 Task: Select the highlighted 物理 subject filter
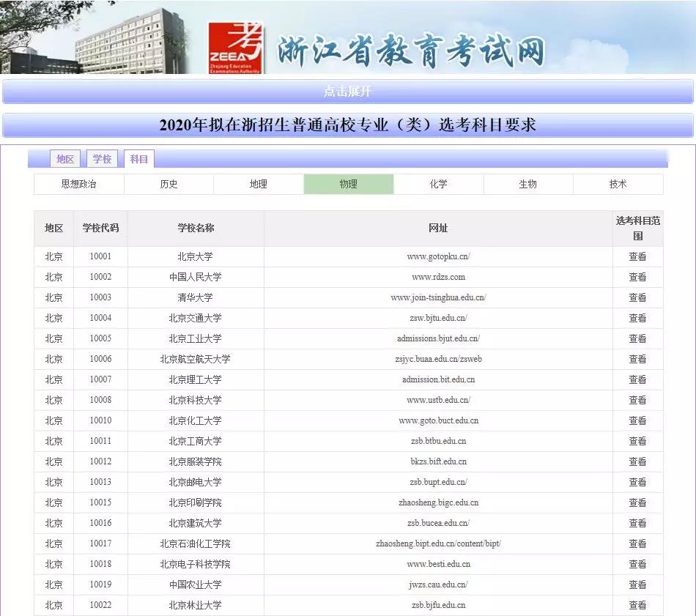(348, 184)
